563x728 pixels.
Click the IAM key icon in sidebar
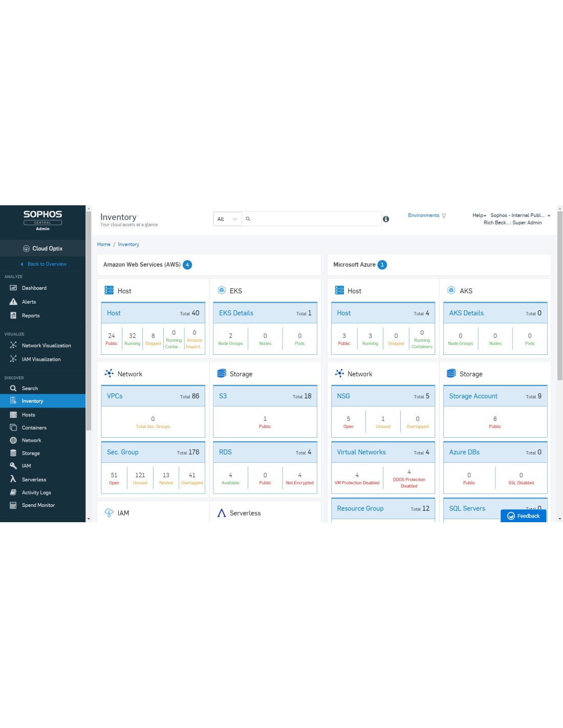[x=13, y=466]
